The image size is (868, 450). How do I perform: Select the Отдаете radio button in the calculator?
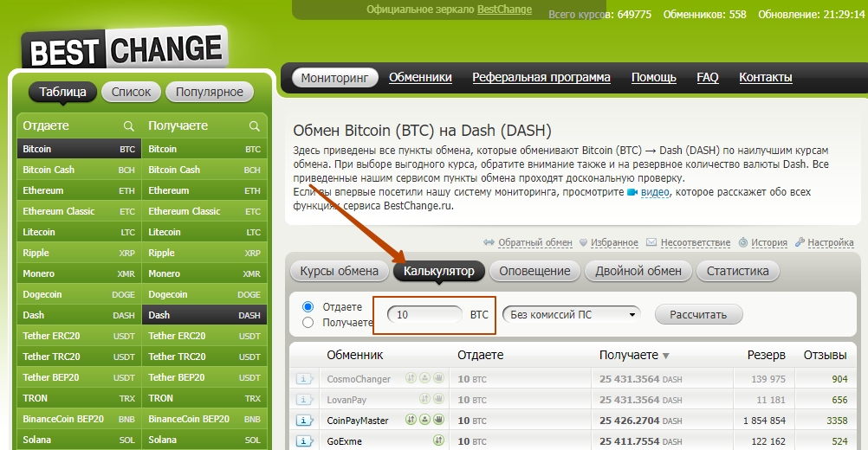308,307
